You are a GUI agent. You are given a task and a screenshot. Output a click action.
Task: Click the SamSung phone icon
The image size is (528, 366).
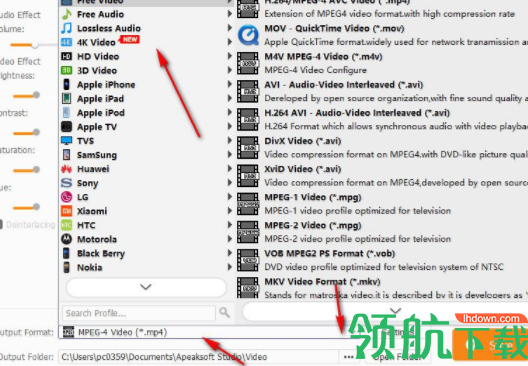[66, 155]
